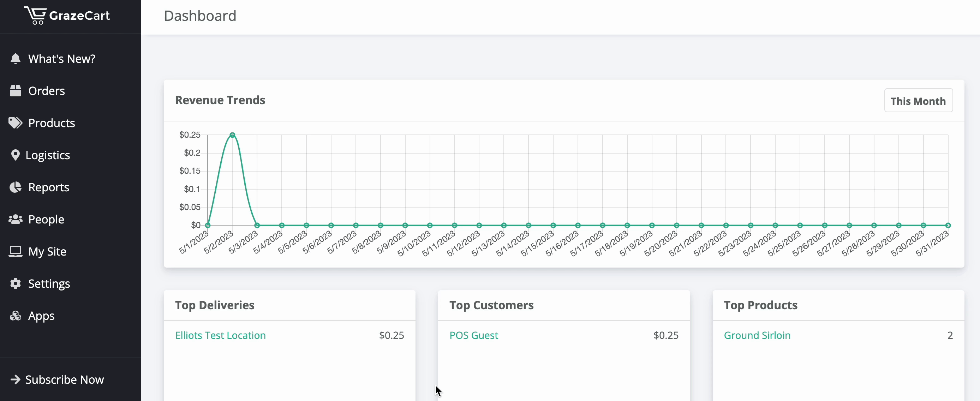Image resolution: width=980 pixels, height=401 pixels.
Task: Open the POS Guest customer link
Action: pyautogui.click(x=474, y=335)
